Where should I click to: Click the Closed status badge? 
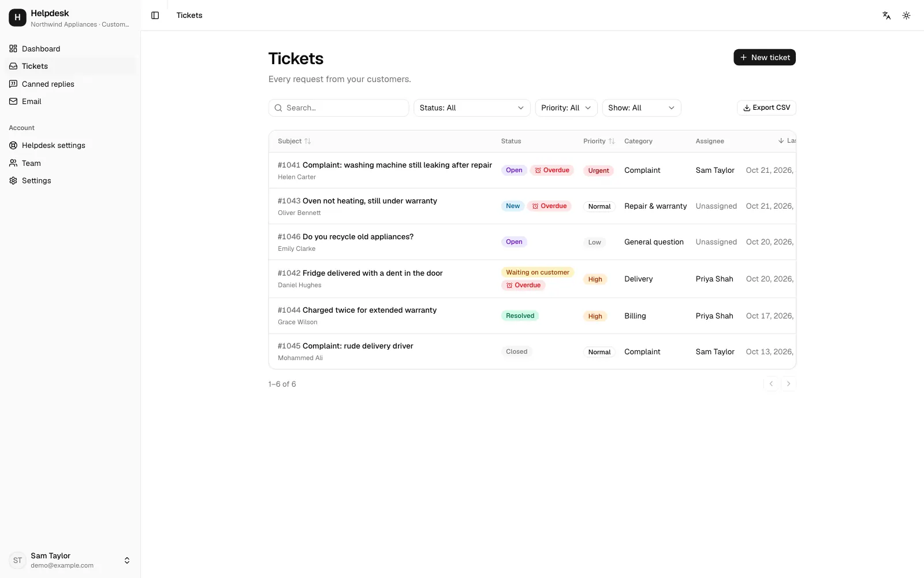pos(516,351)
